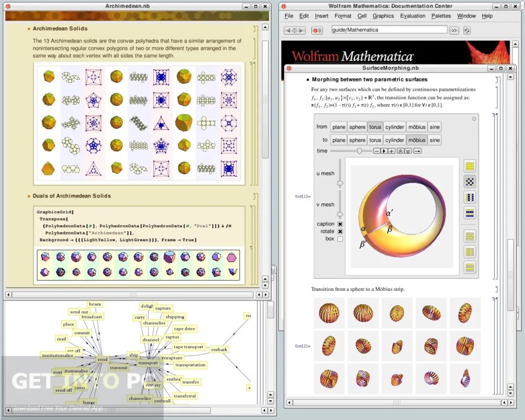Toggle the caption checkbox
This screenshot has height=420, width=525.
340,224
